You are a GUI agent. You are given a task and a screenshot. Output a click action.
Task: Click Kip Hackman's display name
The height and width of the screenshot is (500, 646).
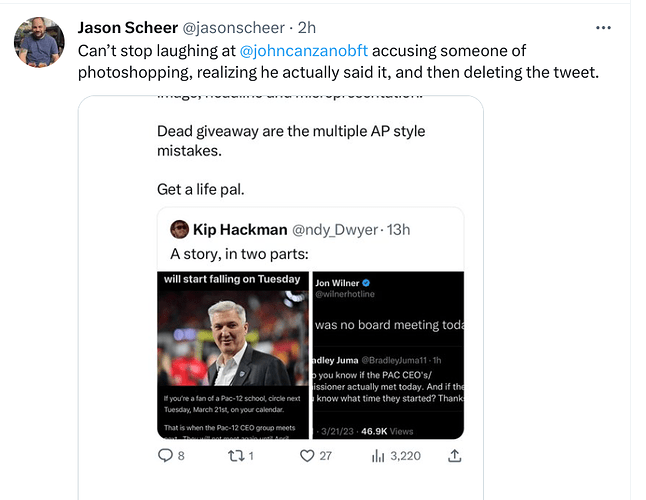tap(240, 229)
